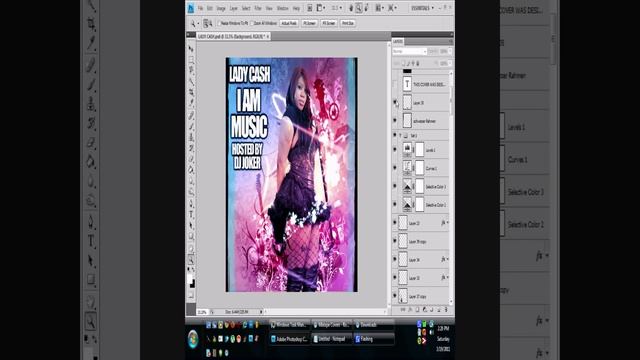Select the Move tool in Photoshop toolbox
640x360 pixels.
(191, 49)
